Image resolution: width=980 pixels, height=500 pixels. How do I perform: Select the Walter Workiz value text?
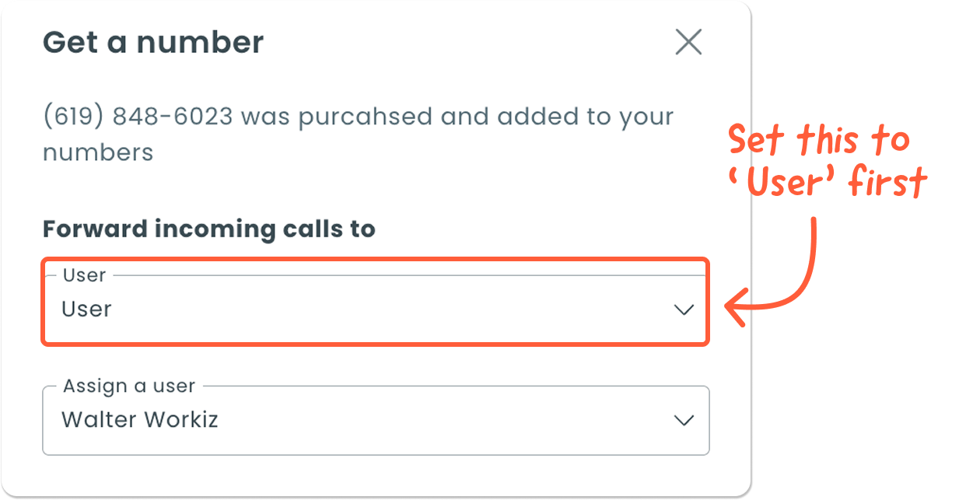click(140, 420)
